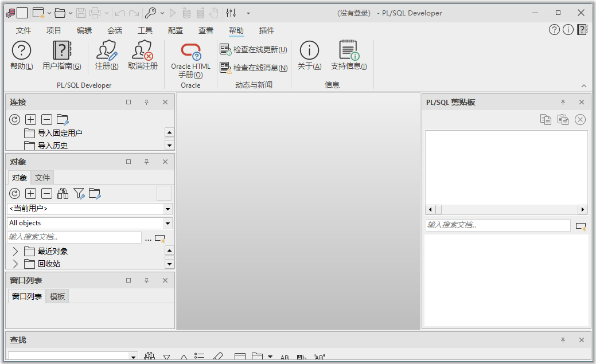The image size is (596, 364).
Task: Click the PL/SQL 剪贴板 search input field
Action: (x=497, y=225)
